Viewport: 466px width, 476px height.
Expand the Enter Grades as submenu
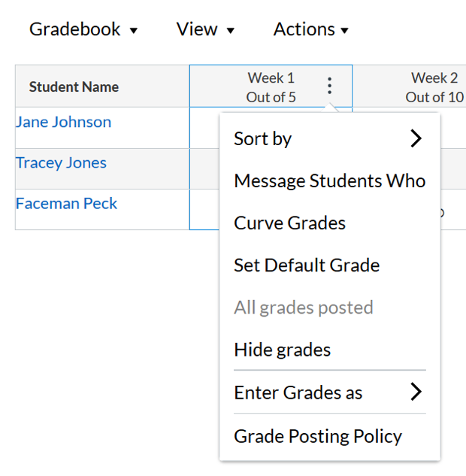330,393
